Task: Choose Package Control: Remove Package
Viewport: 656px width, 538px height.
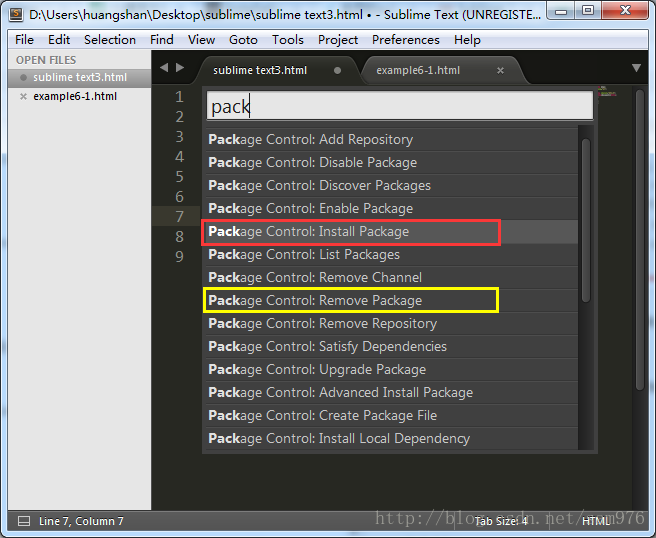Action: click(x=391, y=300)
